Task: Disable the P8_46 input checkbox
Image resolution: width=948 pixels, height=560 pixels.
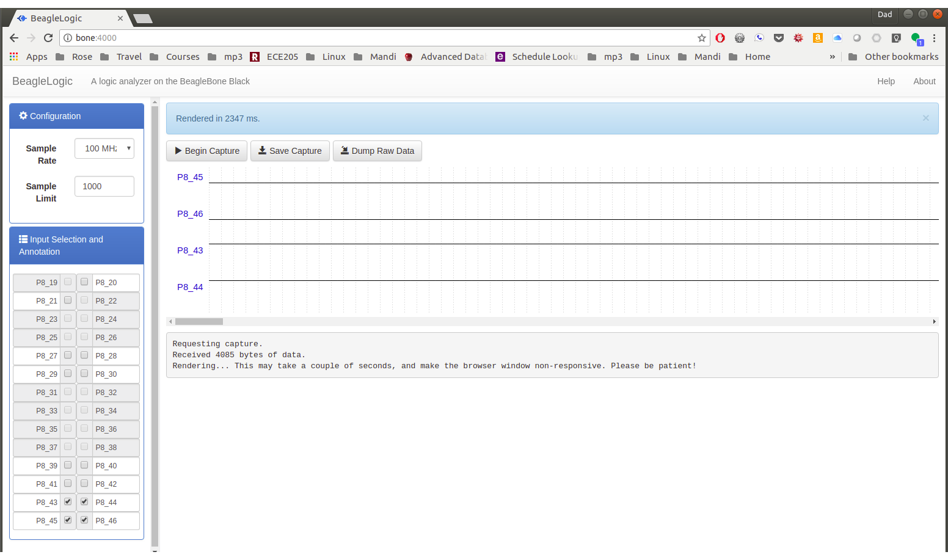Action: pos(84,520)
